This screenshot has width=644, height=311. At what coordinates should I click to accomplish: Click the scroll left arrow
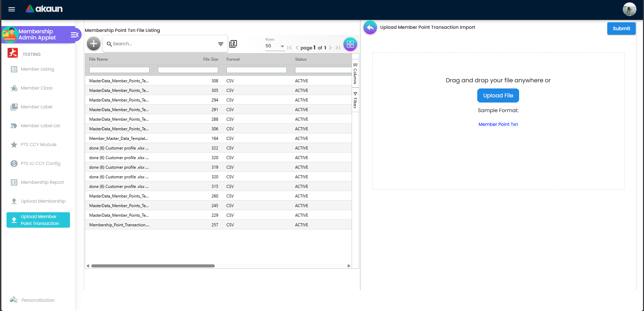[x=88, y=266]
